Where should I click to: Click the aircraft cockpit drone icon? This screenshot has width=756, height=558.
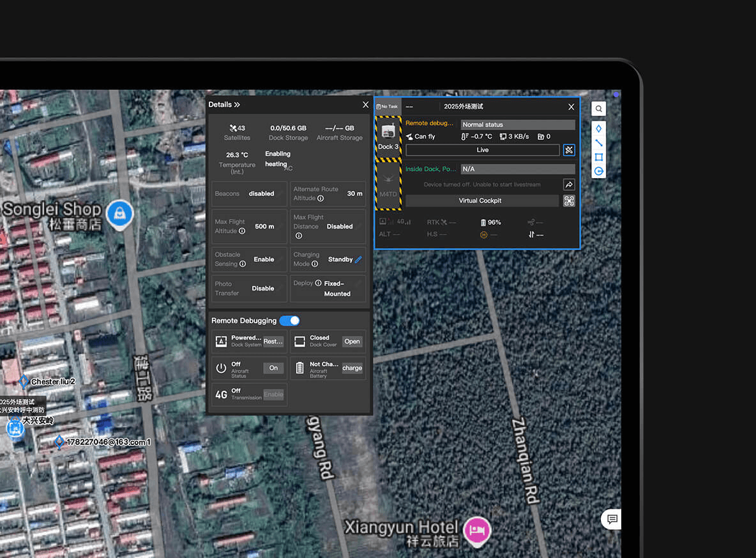pos(569,200)
